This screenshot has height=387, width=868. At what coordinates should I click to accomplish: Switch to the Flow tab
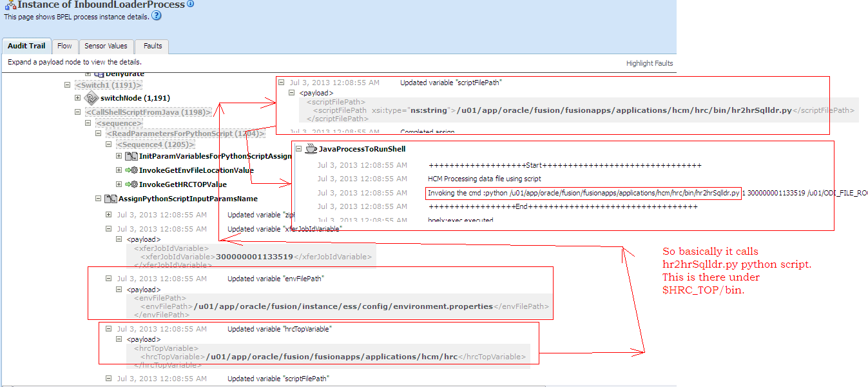click(x=64, y=46)
